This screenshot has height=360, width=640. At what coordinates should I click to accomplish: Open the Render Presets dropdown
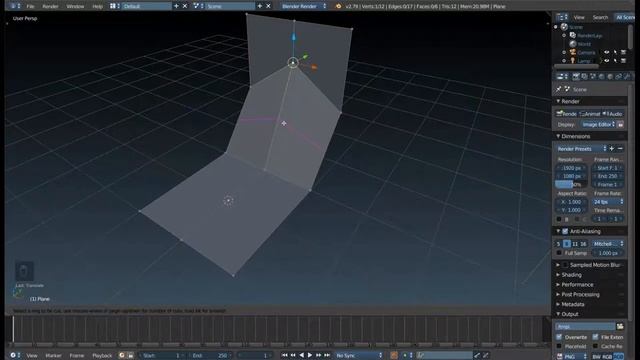581,149
